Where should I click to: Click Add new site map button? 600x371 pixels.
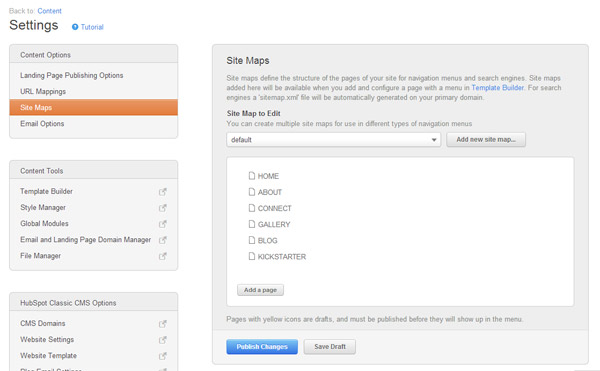pos(486,140)
